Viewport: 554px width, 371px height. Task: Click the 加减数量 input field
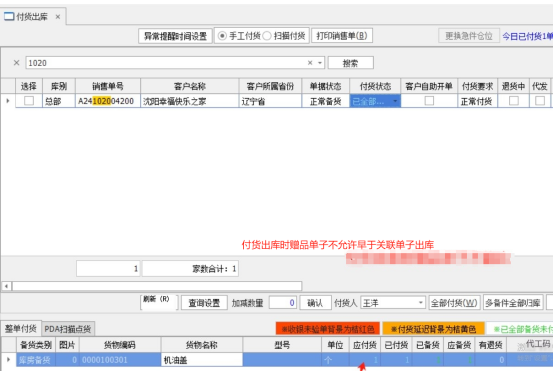[x=282, y=303]
